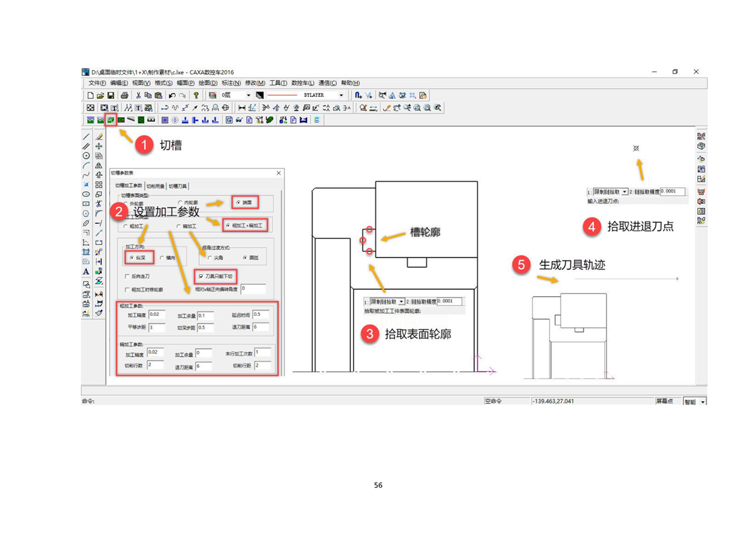Viewport: 756px width, 534px height.
Task: Select the Mirror triangle tool
Action: [99, 165]
